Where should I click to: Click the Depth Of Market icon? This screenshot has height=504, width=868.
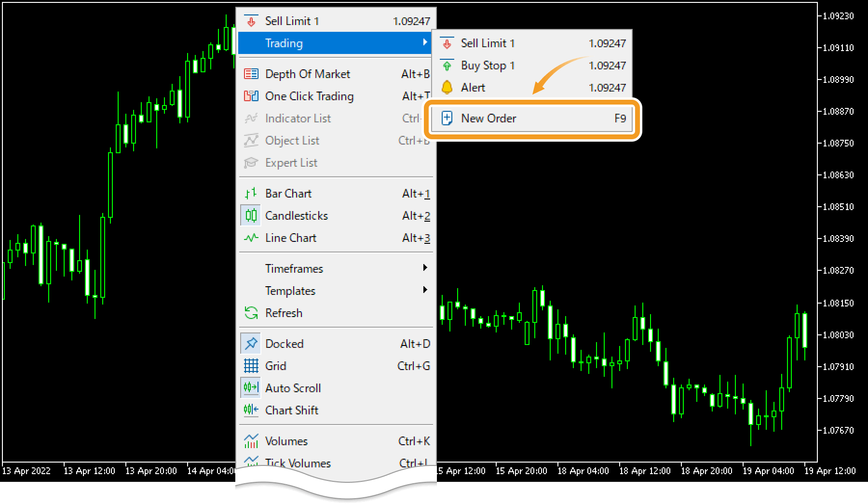point(251,74)
